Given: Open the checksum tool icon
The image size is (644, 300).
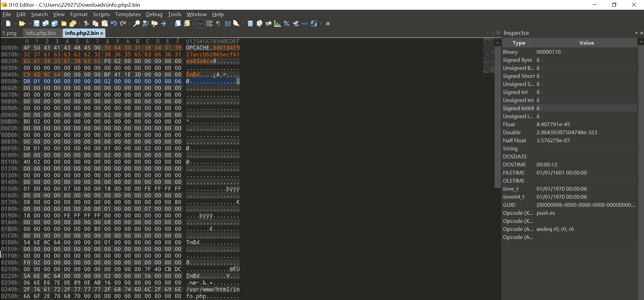Looking at the screenshot, I should point(296,23).
